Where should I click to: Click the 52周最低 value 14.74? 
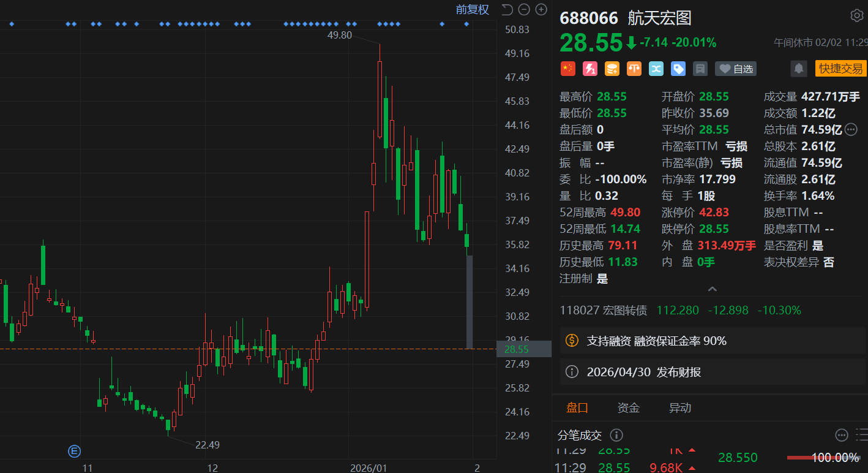624,229
